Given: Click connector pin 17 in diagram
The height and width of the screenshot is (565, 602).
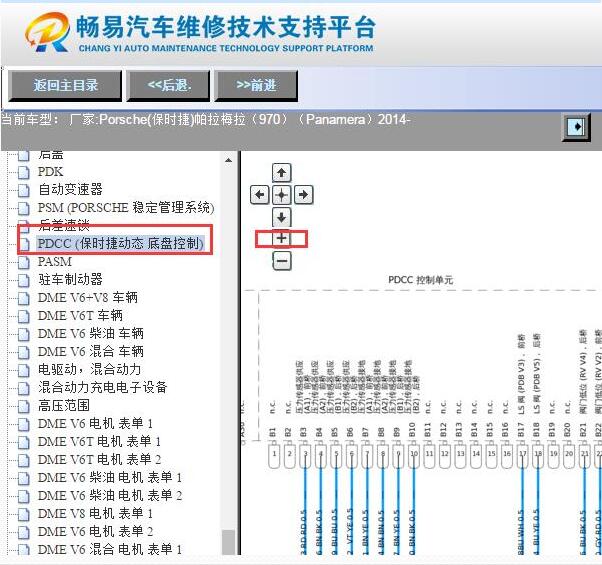Looking at the screenshot, I should pyautogui.click(x=523, y=455).
